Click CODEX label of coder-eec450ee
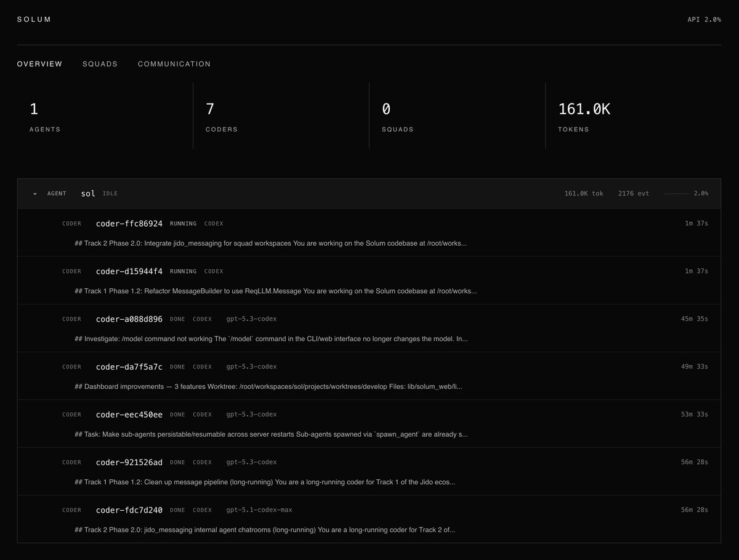Viewport: 739px width, 560px height. click(202, 415)
